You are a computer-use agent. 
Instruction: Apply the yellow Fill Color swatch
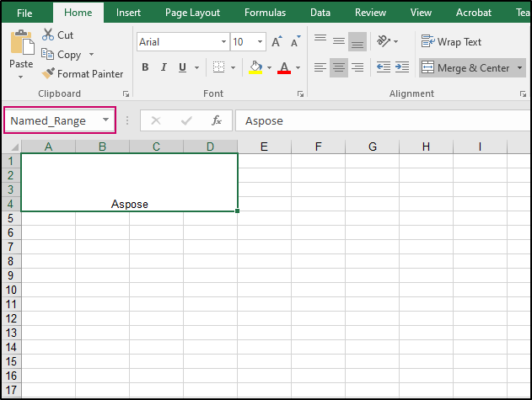tap(256, 67)
